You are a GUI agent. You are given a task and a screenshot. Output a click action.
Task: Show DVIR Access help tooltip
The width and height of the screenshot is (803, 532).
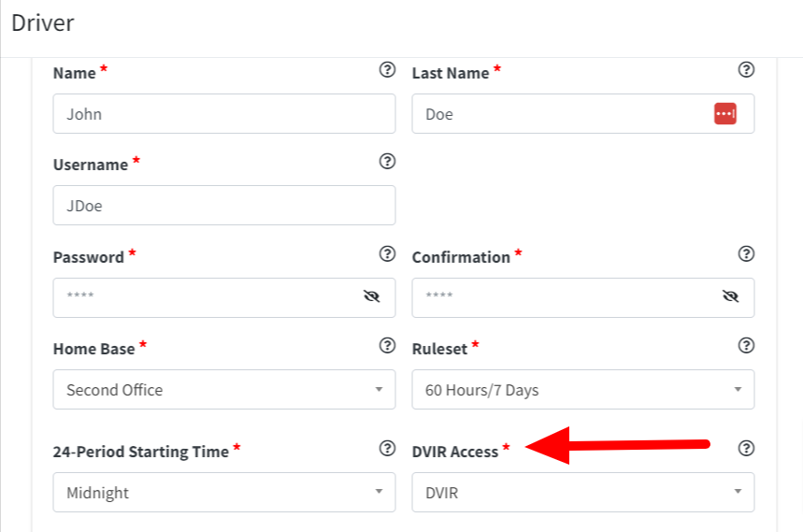tap(746, 449)
